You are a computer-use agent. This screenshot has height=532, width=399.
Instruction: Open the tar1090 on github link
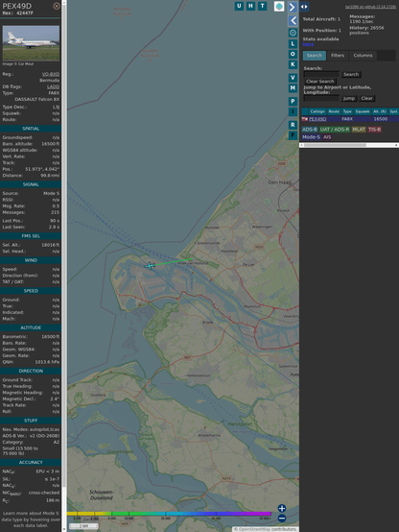click(370, 7)
